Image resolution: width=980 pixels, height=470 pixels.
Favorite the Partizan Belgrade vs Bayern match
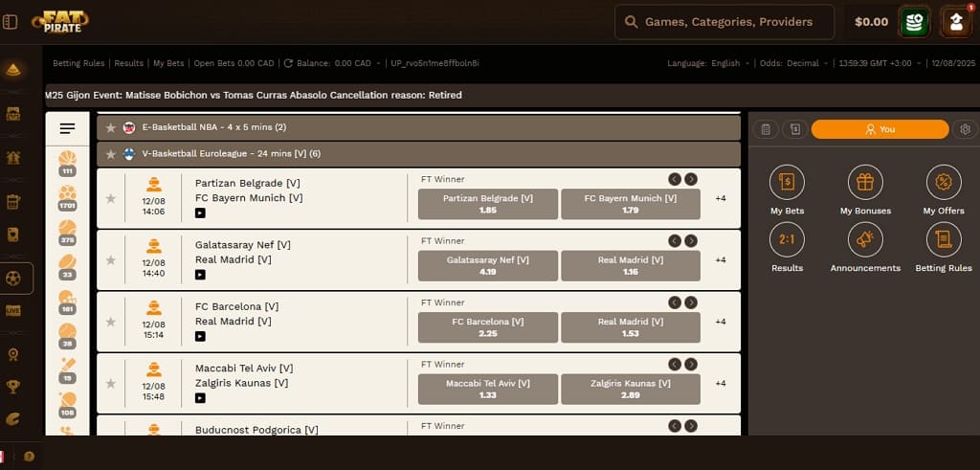tap(110, 198)
